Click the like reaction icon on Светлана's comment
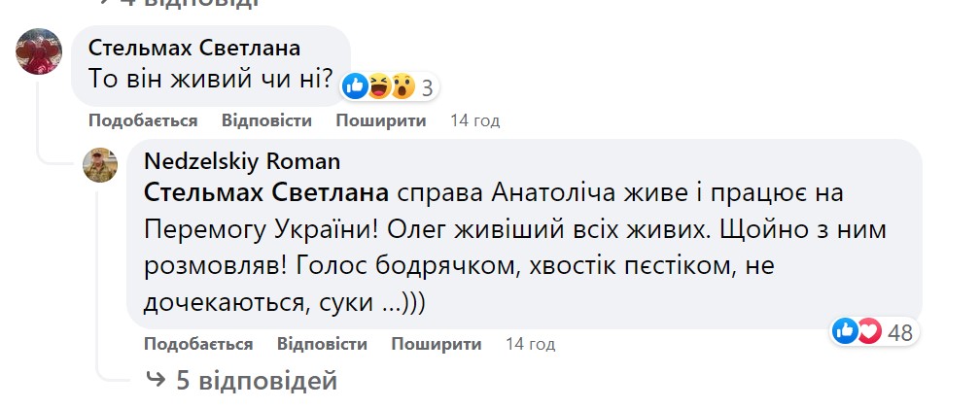980x408 pixels. tap(356, 87)
